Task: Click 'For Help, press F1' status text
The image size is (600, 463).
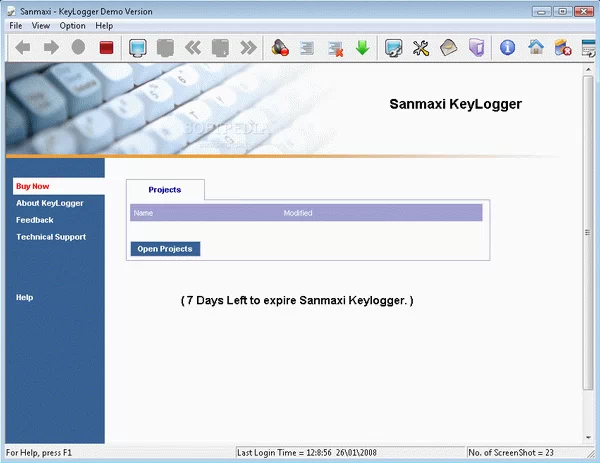Action: (x=39, y=453)
